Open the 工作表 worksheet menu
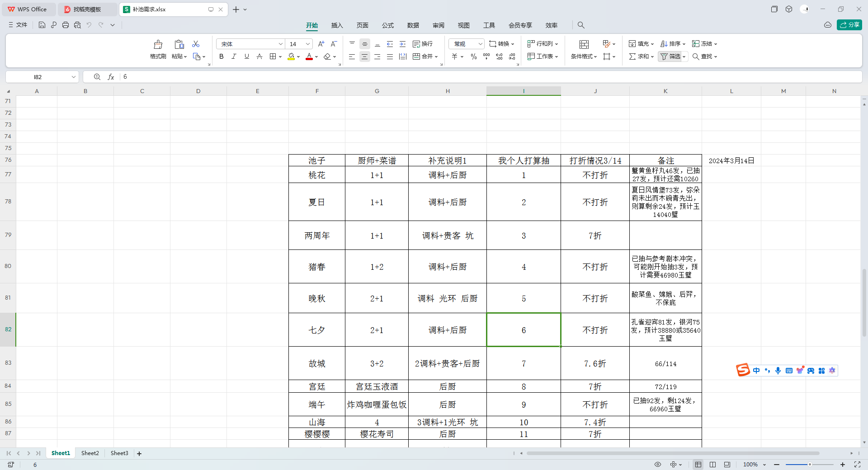 coord(543,56)
